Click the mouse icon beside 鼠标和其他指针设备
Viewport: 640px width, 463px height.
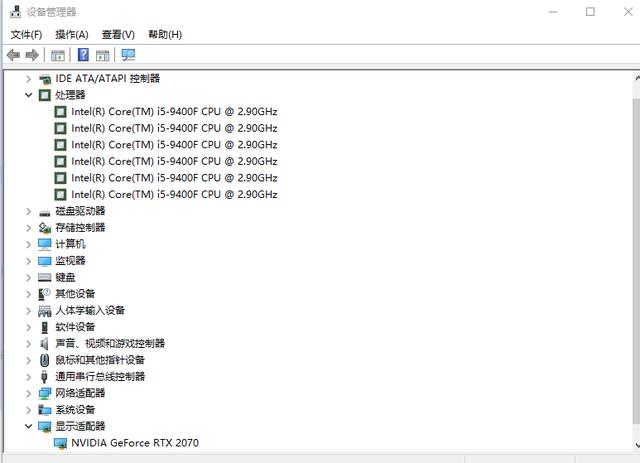[x=44, y=360]
